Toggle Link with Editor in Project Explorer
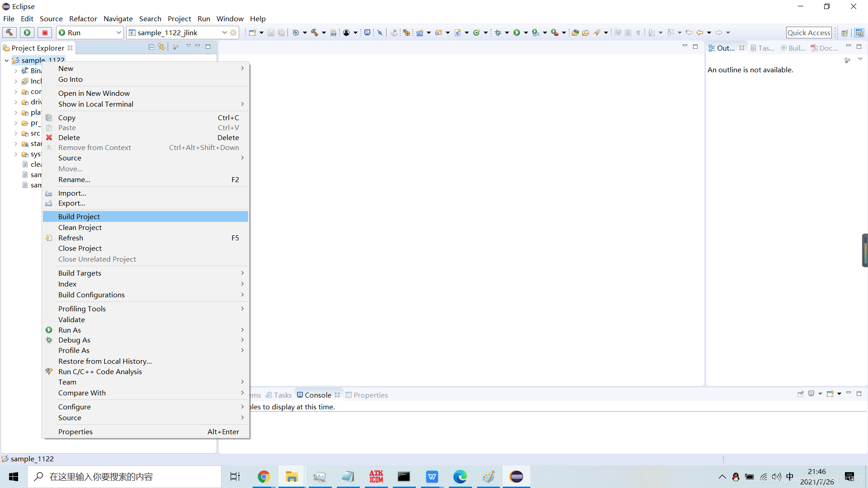 coord(161,47)
